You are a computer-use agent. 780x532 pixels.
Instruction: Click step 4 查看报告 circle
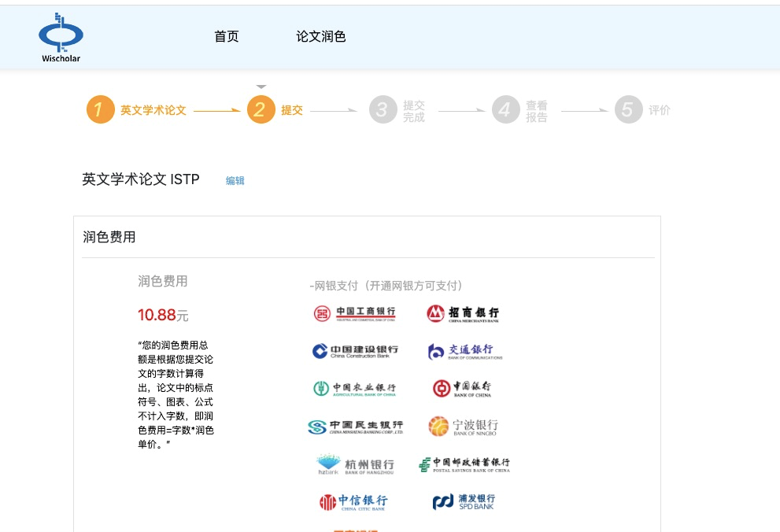pyautogui.click(x=506, y=110)
